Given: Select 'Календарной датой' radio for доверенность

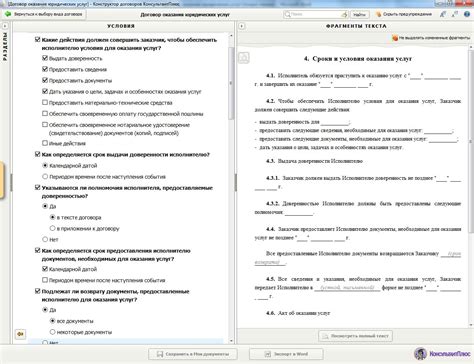Looking at the screenshot, I should pos(45,165).
